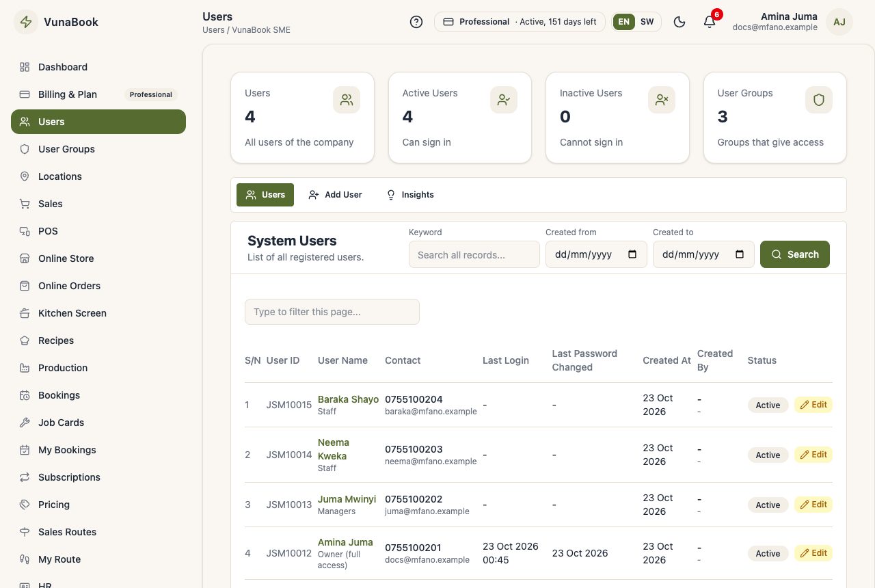Edit user Juma Mwinyi
This screenshot has width=875, height=588.
(813, 505)
